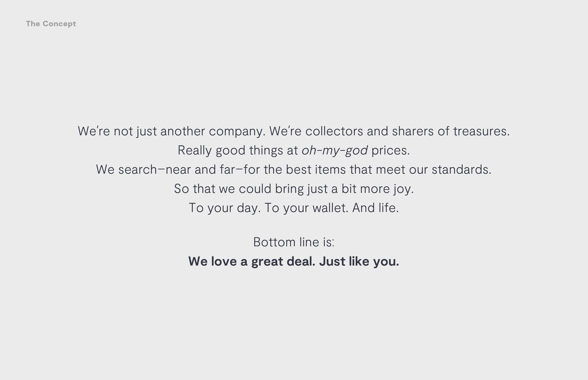Click the "Really good things at" text
The height and width of the screenshot is (380, 588).
click(238, 150)
